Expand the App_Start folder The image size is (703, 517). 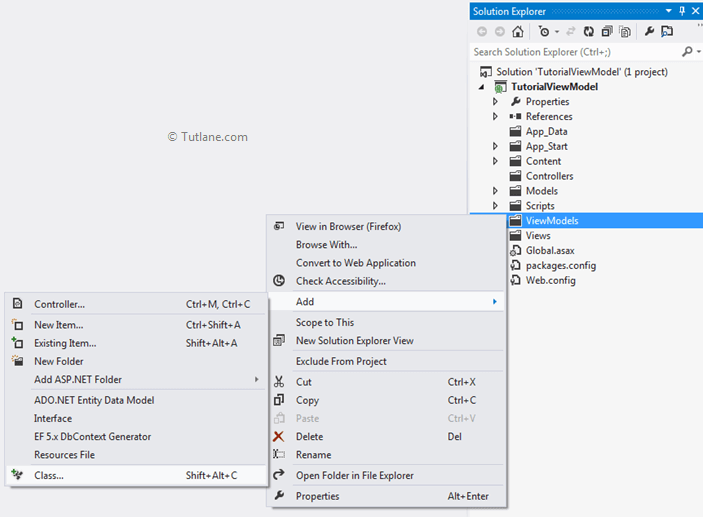(495, 146)
